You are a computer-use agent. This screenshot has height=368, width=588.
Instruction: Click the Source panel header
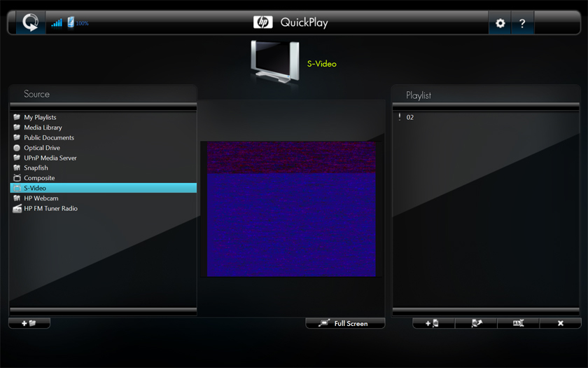[36, 94]
